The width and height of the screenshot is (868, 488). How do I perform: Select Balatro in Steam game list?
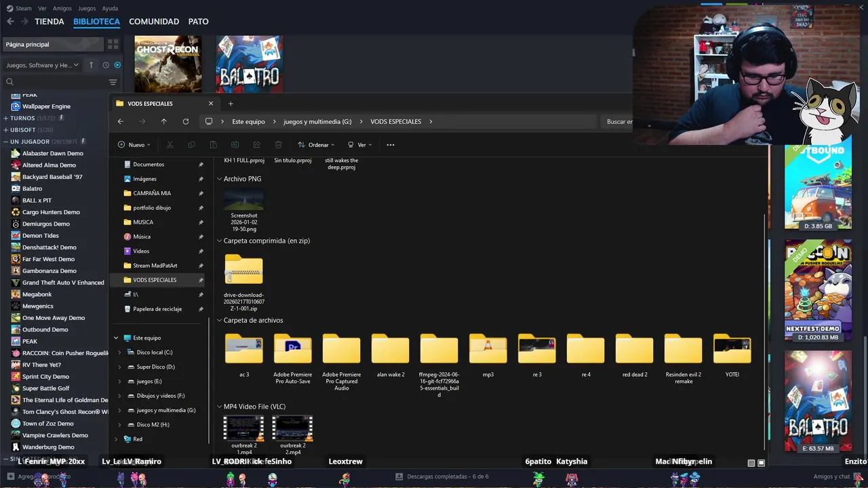[32, 188]
